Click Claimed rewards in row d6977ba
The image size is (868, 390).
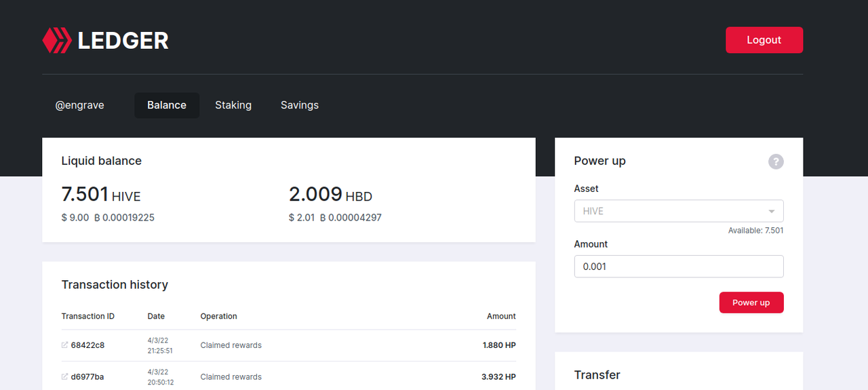point(231,376)
